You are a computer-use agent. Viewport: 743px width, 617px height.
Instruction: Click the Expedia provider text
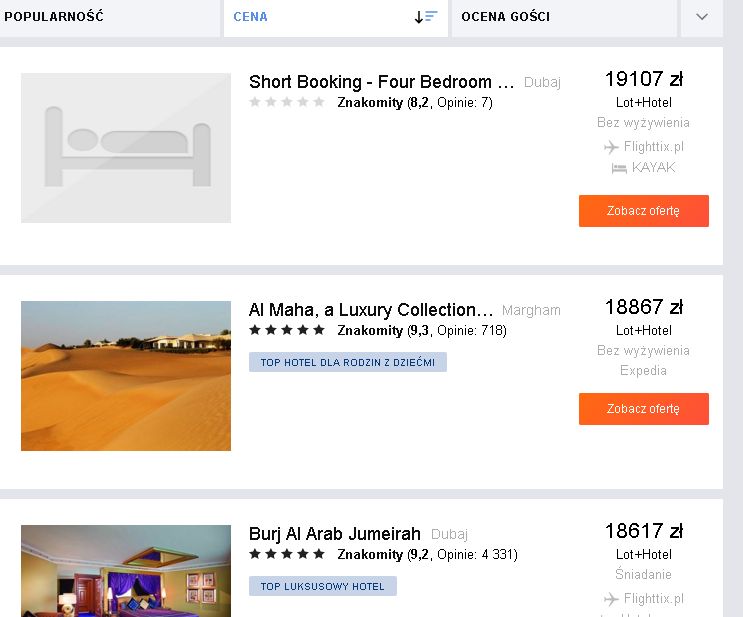point(643,371)
